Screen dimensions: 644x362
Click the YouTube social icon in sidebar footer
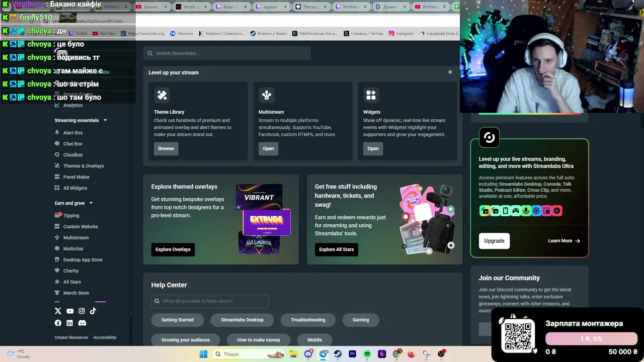[70, 311]
